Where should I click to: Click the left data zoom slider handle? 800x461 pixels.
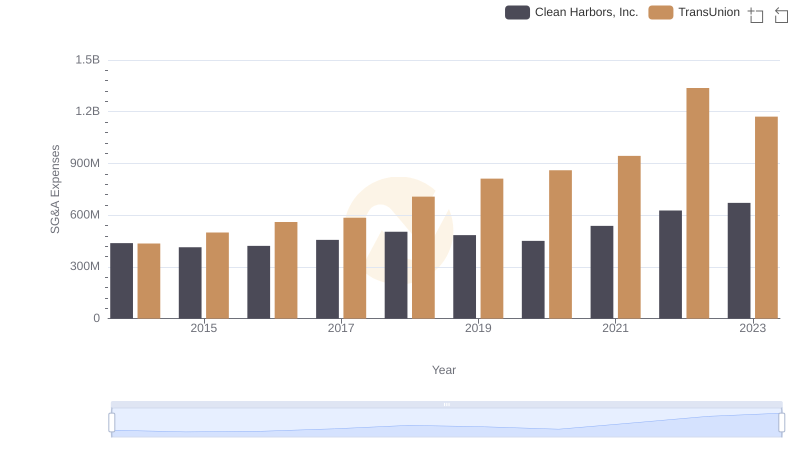(112, 422)
